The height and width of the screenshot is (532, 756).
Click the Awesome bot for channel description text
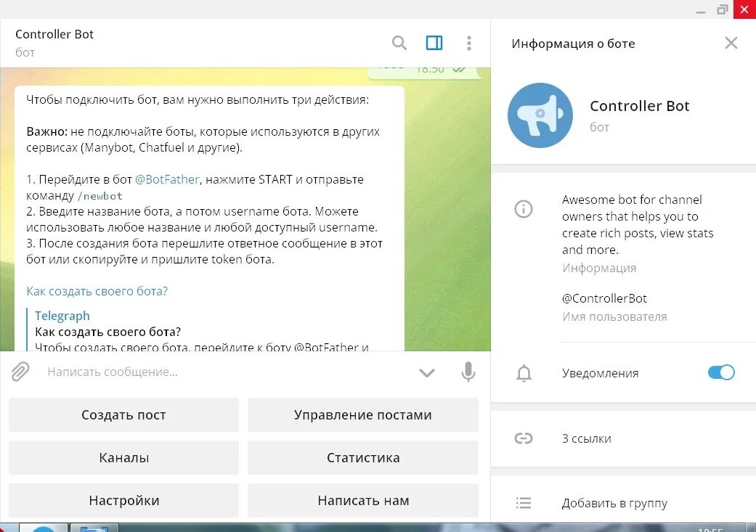point(638,224)
